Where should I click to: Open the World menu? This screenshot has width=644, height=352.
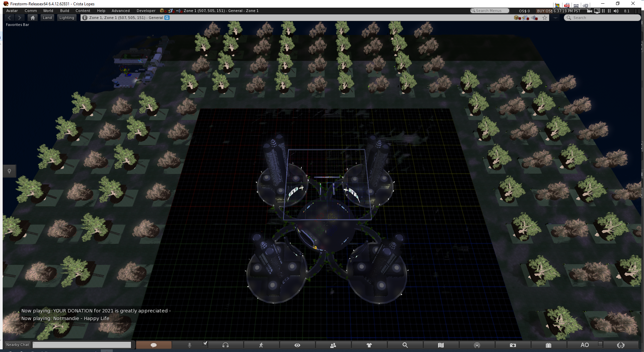(48, 11)
